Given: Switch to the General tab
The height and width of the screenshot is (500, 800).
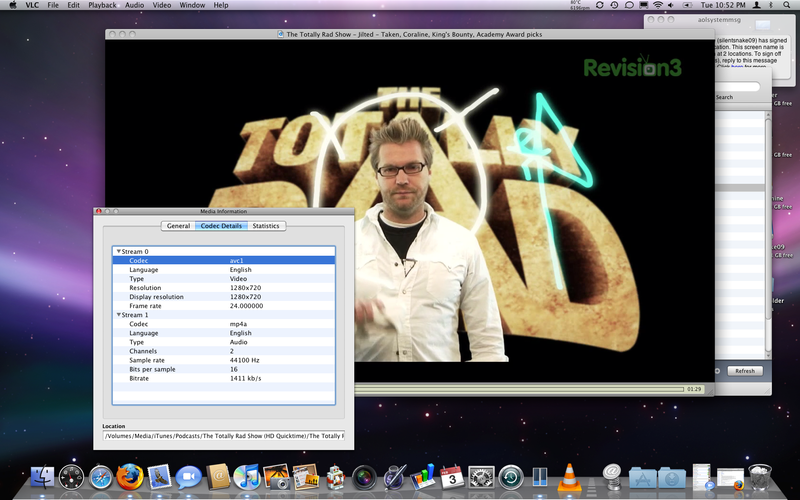Looking at the screenshot, I should (178, 226).
